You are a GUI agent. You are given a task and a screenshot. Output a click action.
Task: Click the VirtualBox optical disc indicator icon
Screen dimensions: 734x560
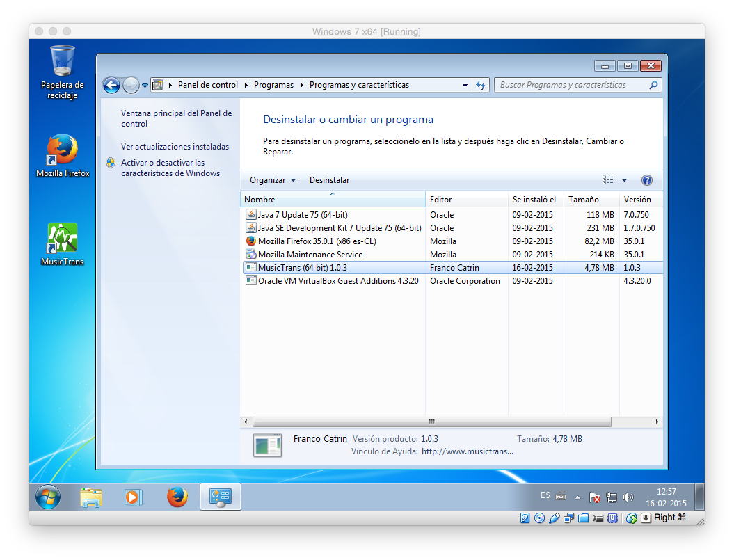pyautogui.click(x=539, y=518)
